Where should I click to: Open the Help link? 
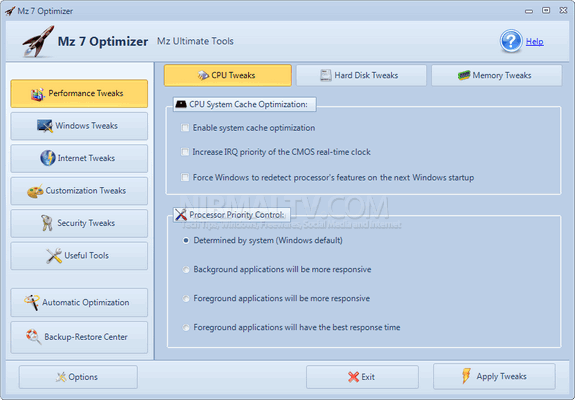point(535,41)
